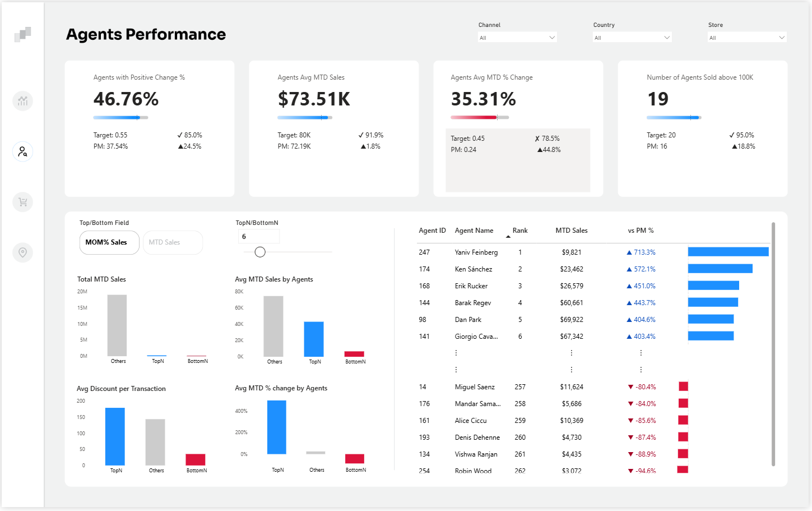Click BottomN bar in Avg Discount per Transaction
Screen dimensions: 812x511
[196, 459]
